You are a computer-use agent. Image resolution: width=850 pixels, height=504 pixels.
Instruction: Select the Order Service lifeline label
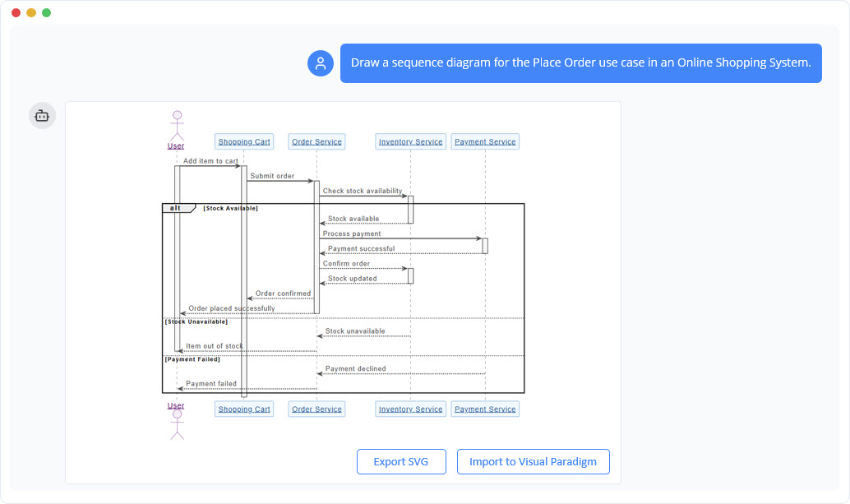coord(316,141)
